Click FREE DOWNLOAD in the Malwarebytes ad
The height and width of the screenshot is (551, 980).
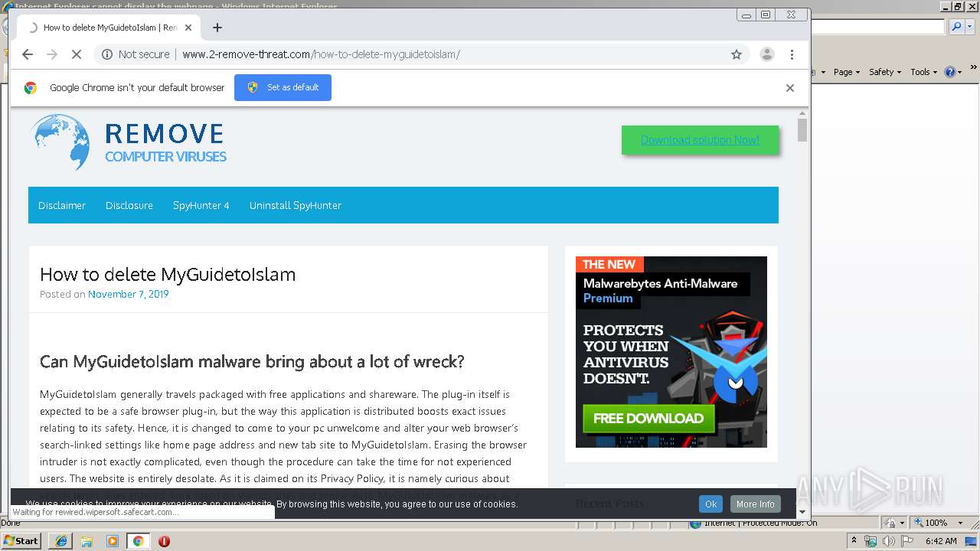coord(648,419)
